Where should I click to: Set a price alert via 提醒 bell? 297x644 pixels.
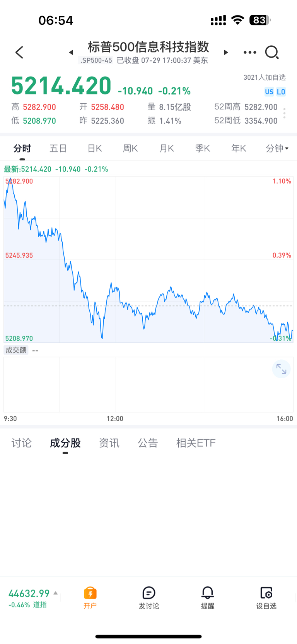click(208, 598)
